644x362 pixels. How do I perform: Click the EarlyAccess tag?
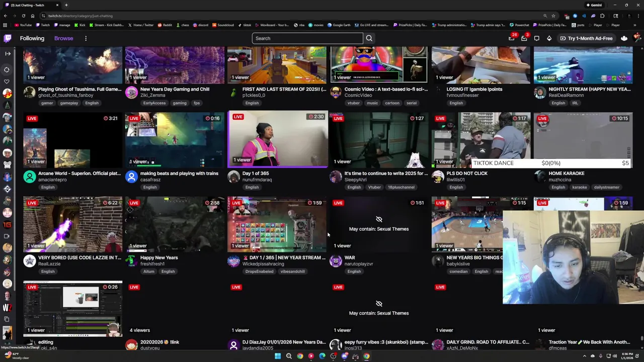pos(154,103)
